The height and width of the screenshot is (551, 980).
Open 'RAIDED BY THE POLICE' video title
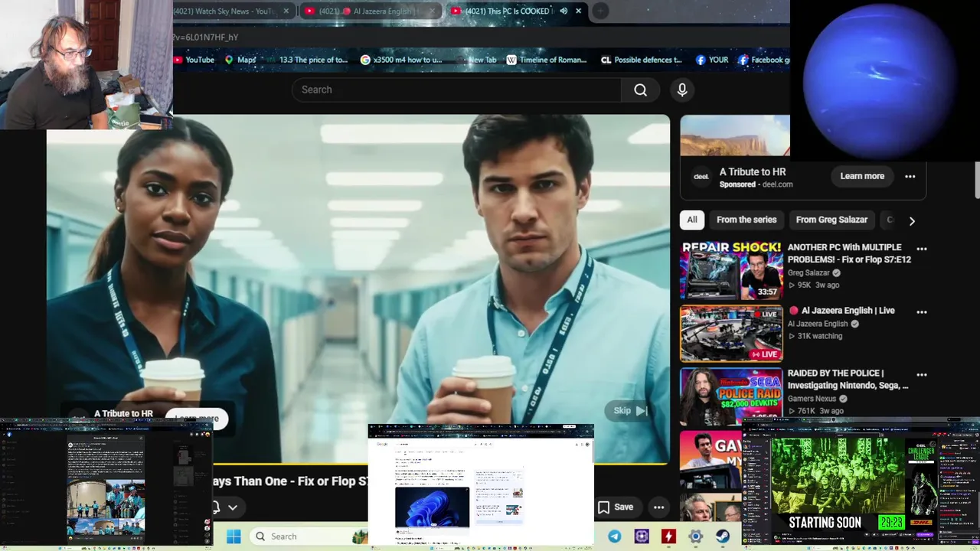[848, 380]
